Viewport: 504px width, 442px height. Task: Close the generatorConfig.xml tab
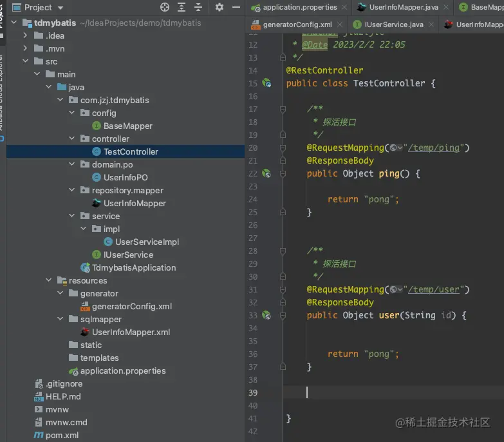pos(339,24)
